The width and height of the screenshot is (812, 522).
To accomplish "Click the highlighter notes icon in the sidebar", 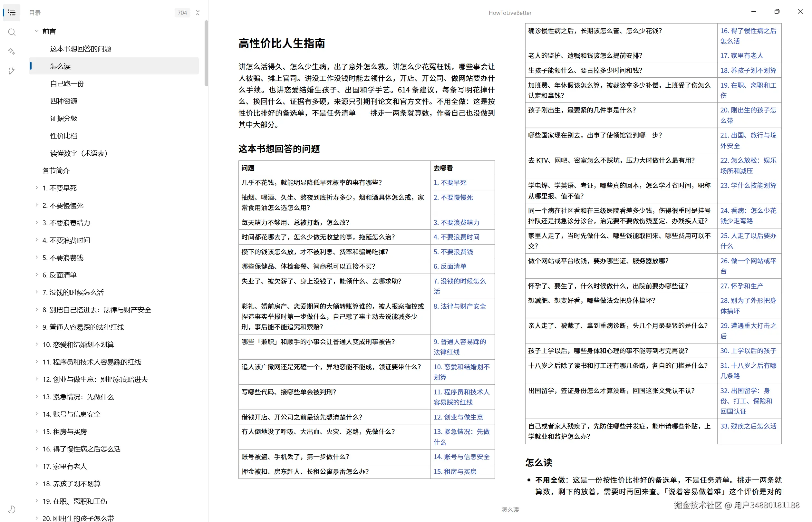I will (x=12, y=70).
